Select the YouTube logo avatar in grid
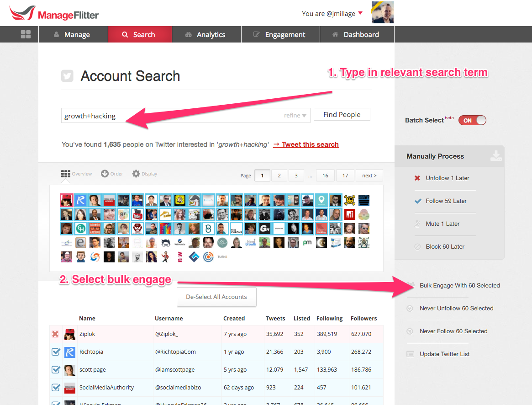The width and height of the screenshot is (532, 405). [x=137, y=214]
